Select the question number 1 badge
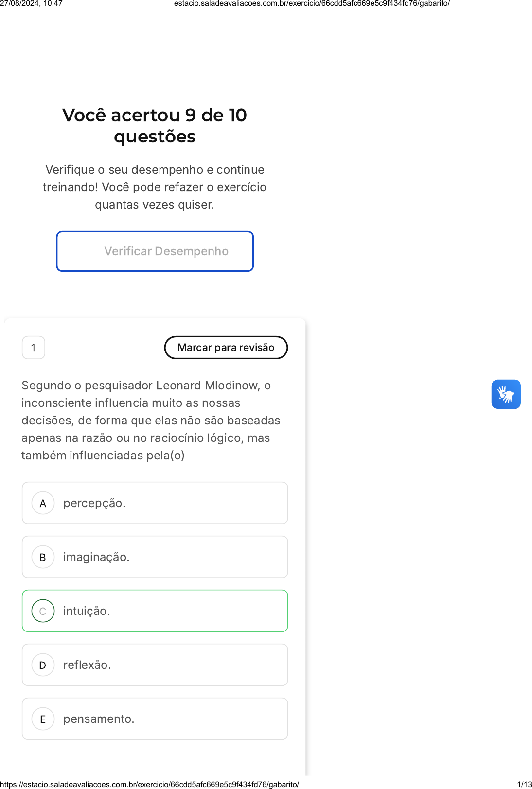The width and height of the screenshot is (532, 789). pos(34,348)
